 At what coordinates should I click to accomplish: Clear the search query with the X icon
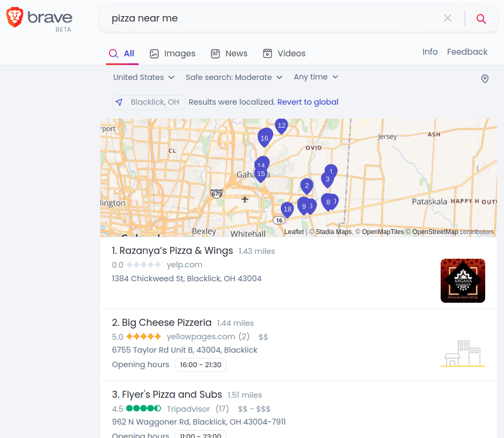pyautogui.click(x=448, y=18)
